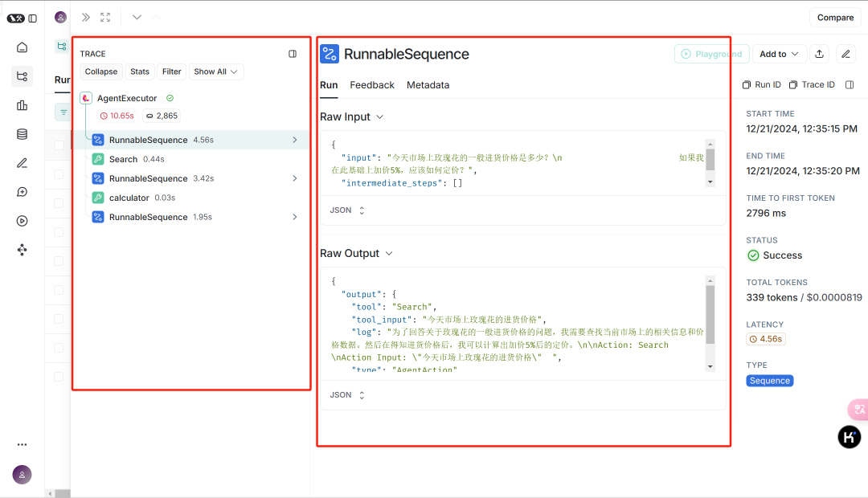Switch to the Metadata tab
868x498 pixels.
pos(429,85)
